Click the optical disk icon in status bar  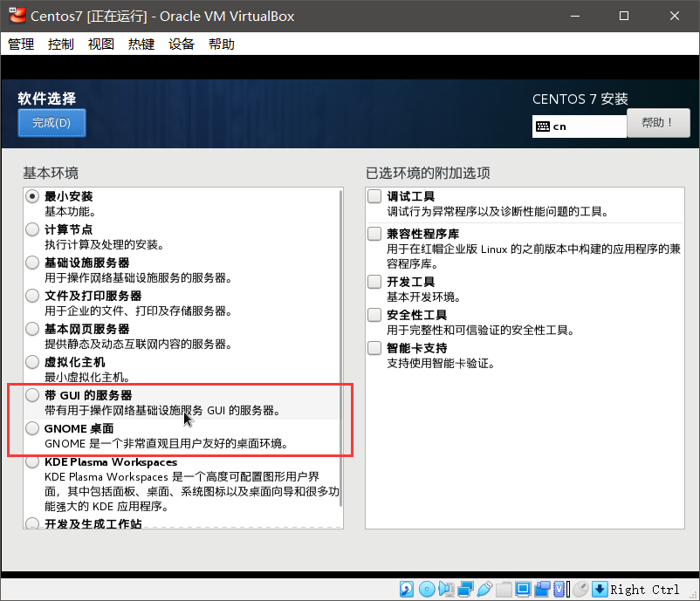point(427,589)
